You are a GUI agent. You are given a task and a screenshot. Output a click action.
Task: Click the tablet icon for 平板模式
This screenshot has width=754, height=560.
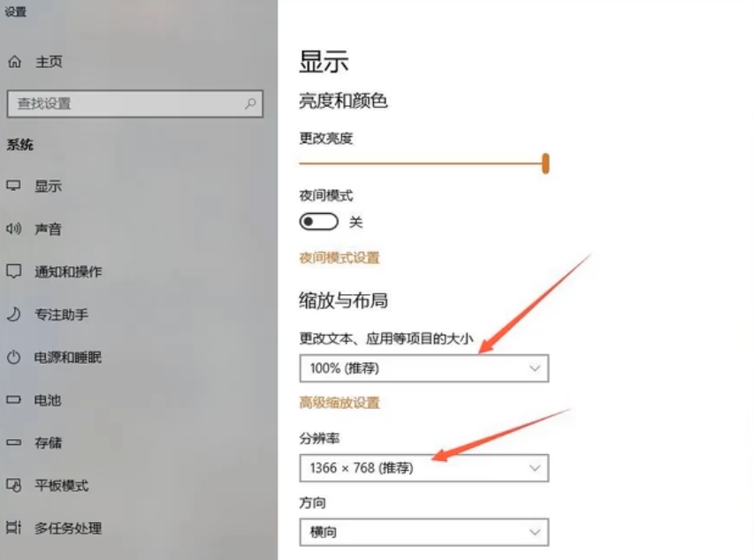[13, 485]
